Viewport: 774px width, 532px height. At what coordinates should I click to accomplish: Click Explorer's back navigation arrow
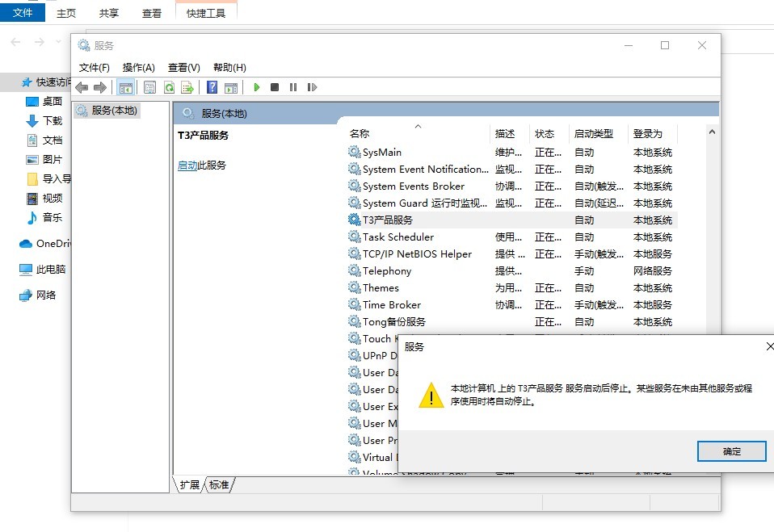[x=16, y=42]
